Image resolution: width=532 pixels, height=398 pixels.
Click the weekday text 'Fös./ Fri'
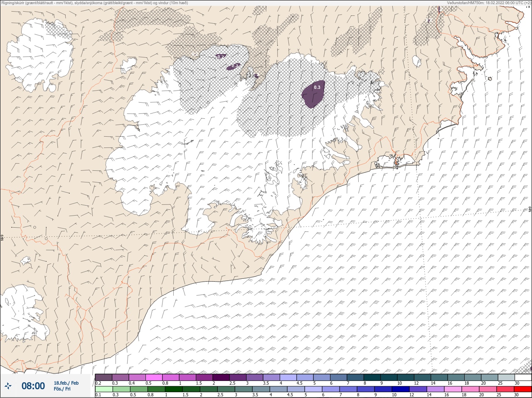[x=62, y=389]
